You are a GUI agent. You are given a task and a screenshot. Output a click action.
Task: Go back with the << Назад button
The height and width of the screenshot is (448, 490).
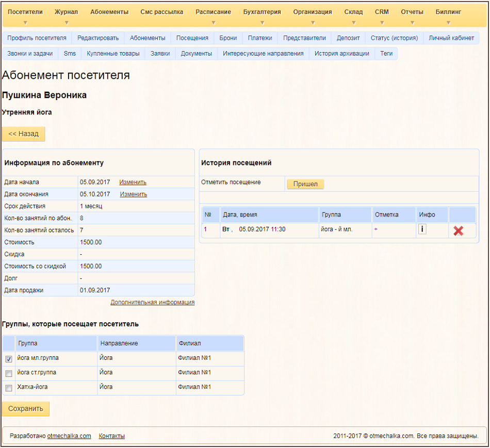(x=23, y=134)
